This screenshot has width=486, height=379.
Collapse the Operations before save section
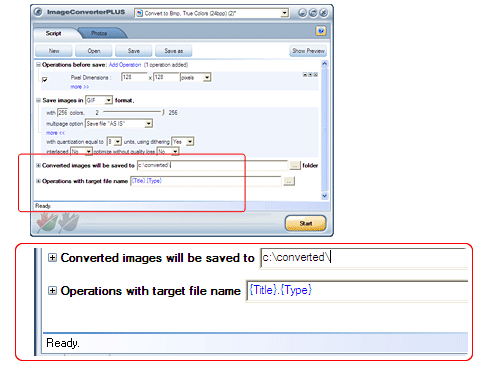(38, 65)
